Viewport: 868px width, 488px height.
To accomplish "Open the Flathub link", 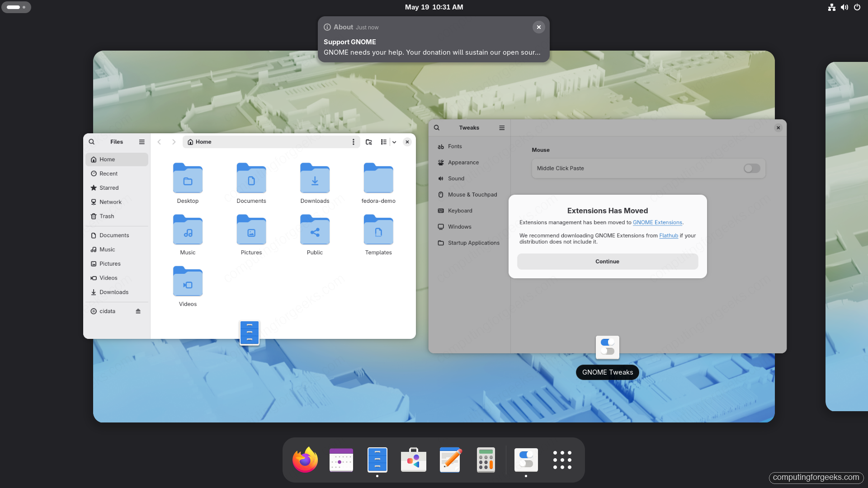I will [x=669, y=235].
